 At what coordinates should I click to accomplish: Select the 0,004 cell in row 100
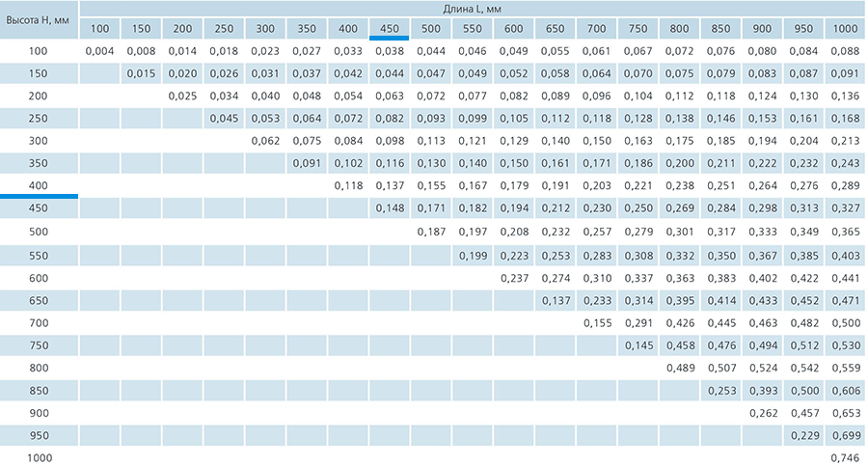pyautogui.click(x=99, y=51)
